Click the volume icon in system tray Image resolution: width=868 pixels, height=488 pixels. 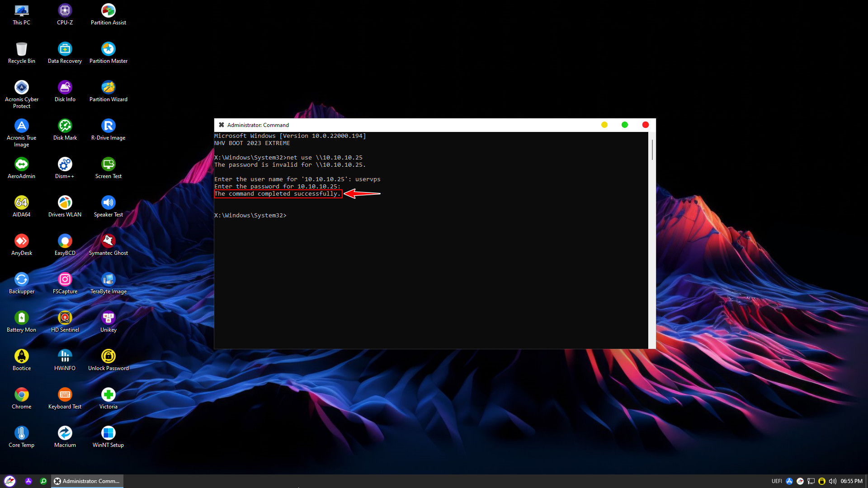pos(832,481)
